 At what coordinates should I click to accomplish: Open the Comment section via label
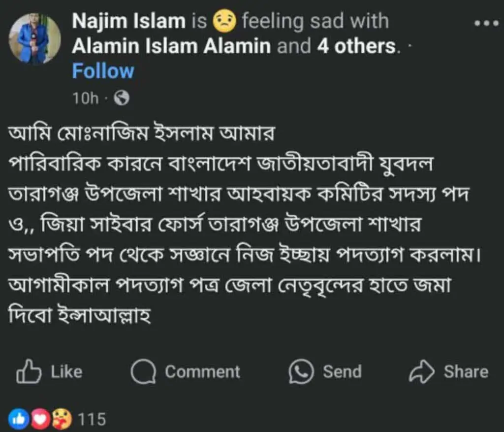[x=202, y=372]
